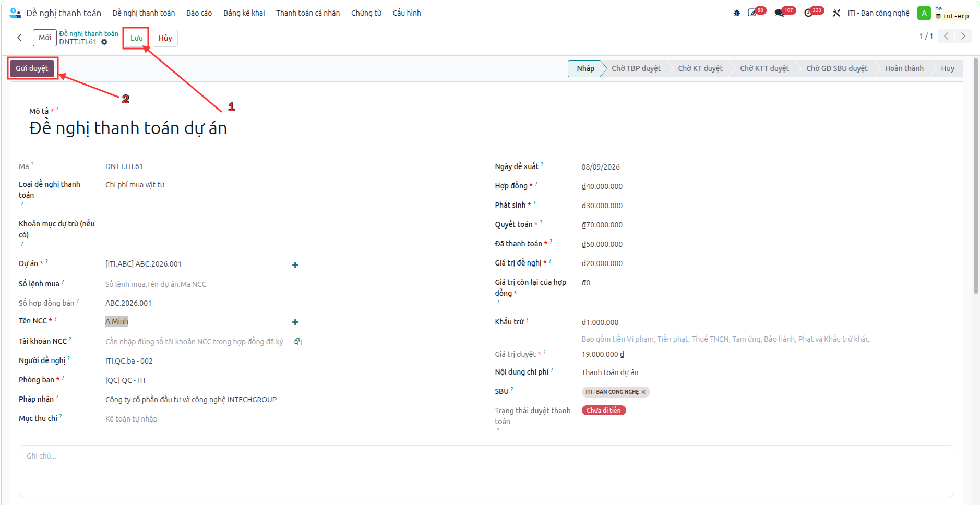Screen dimensions: 980x505
Task: Open the app home menu icon
Action: click(x=15, y=13)
